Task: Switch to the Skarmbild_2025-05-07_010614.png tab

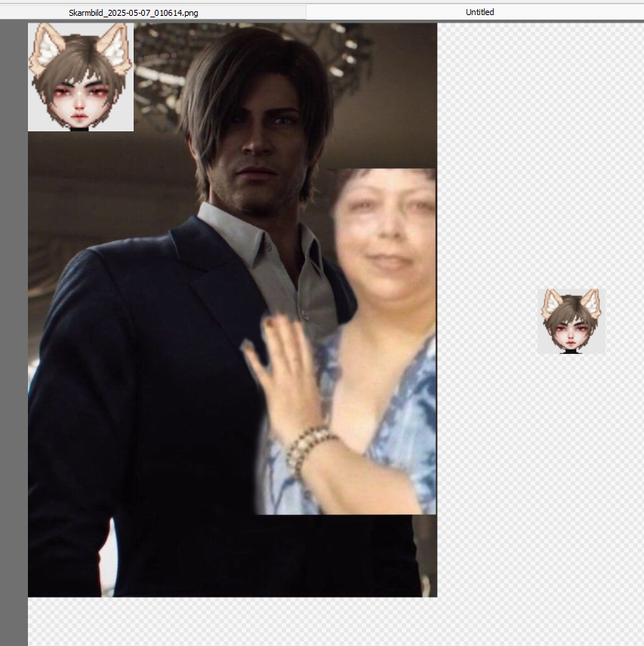Action: coord(134,12)
